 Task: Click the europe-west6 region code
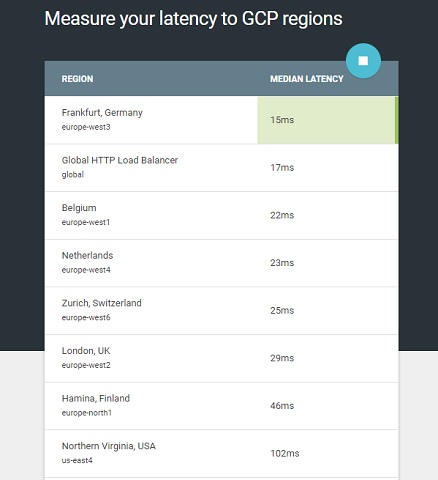tap(86, 318)
